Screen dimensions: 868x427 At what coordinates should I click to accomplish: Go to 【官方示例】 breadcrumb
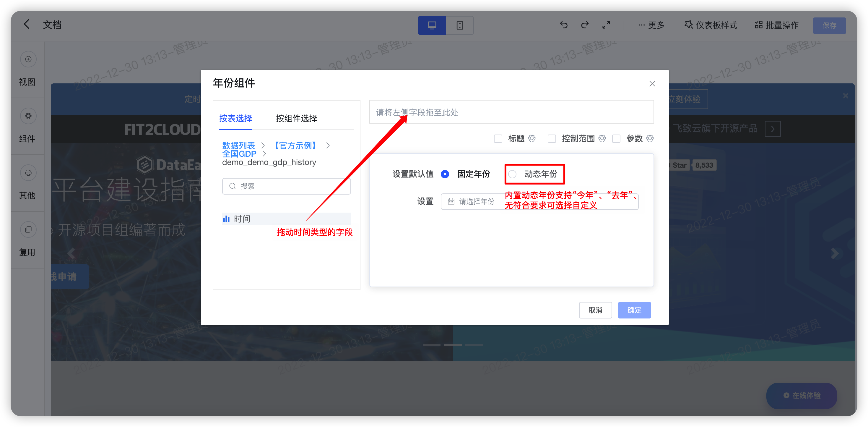(x=295, y=145)
